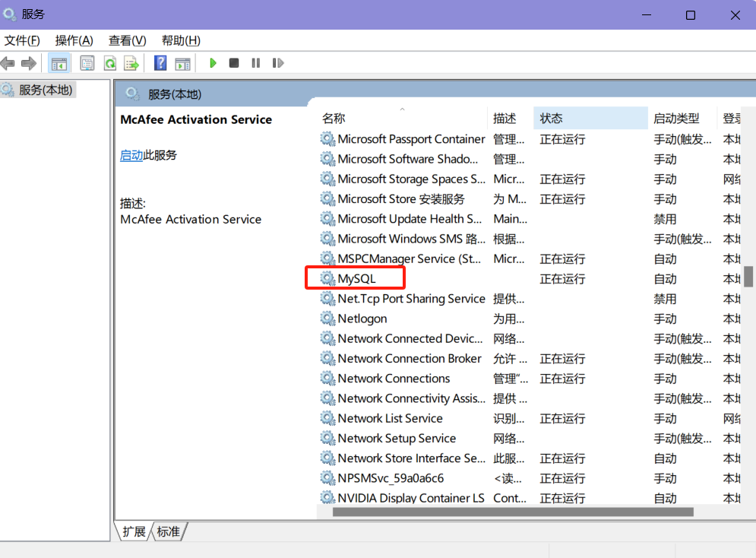Sort by the 启动类型 column header
Image resolution: width=756 pixels, height=558 pixels.
coord(676,119)
